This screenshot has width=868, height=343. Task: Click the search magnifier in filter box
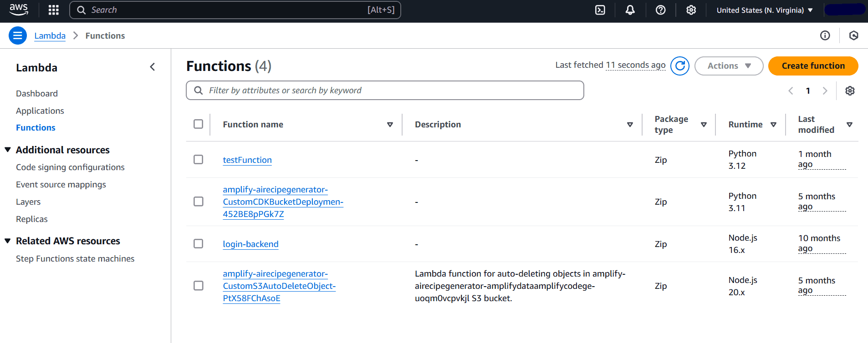coord(198,90)
